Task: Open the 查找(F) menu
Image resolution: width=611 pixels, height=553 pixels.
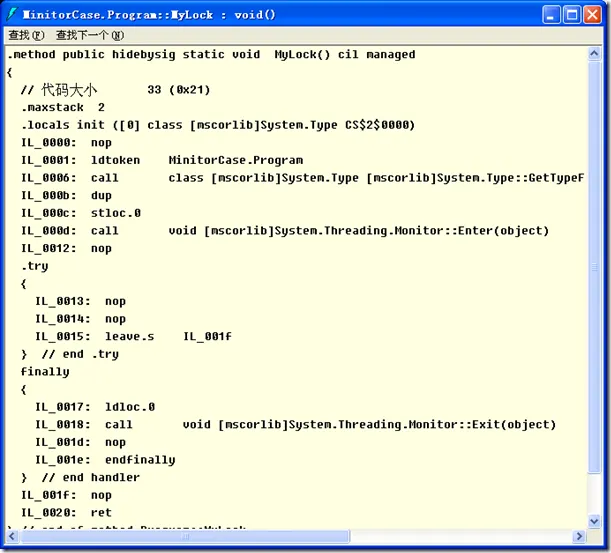Action: [26, 35]
